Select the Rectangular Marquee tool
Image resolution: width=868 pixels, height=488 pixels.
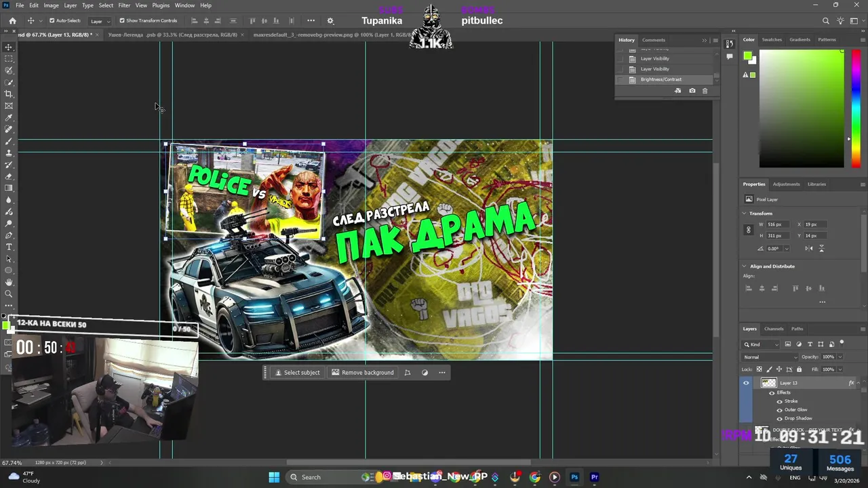9,59
